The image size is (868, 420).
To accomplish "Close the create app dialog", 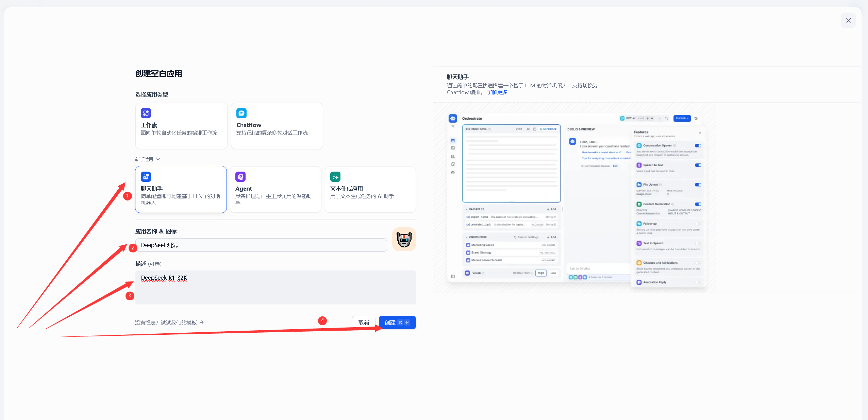I will pyautogui.click(x=848, y=20).
